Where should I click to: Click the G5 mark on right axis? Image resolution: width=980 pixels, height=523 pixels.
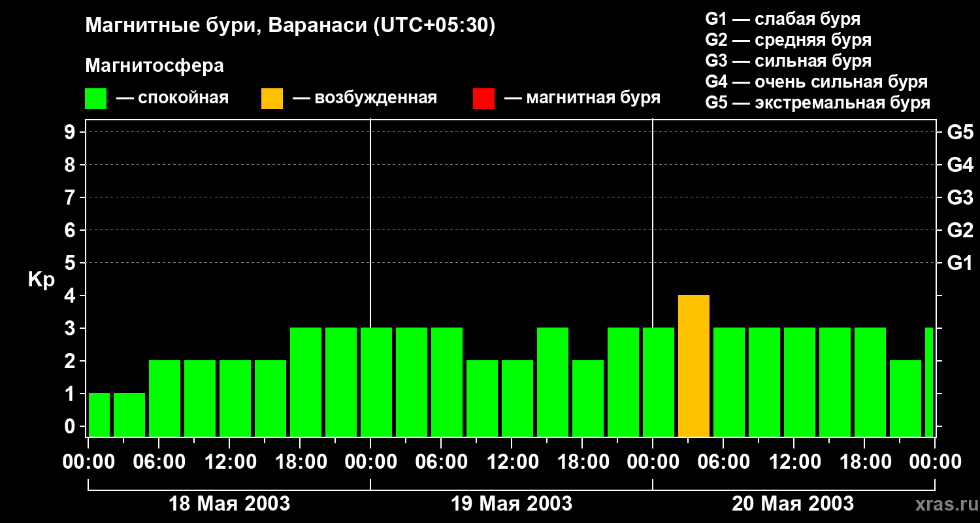[960, 132]
